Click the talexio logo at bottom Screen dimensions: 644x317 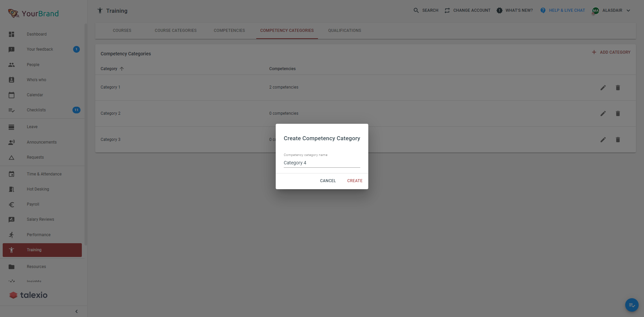point(28,295)
